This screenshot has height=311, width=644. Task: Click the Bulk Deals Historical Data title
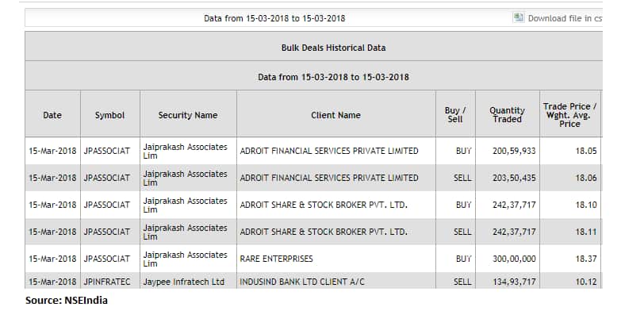333,48
